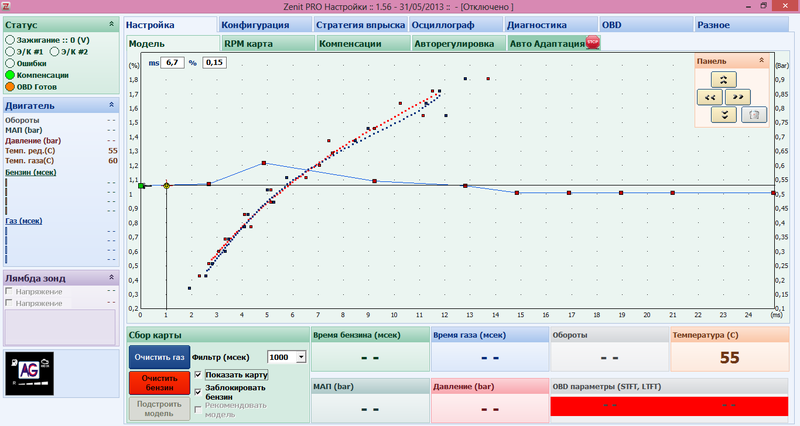Click Очистить газ button

pos(159,357)
